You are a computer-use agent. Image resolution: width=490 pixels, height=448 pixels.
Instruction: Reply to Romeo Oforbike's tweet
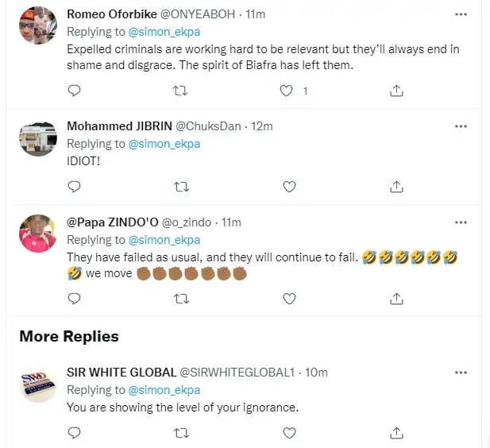74,91
